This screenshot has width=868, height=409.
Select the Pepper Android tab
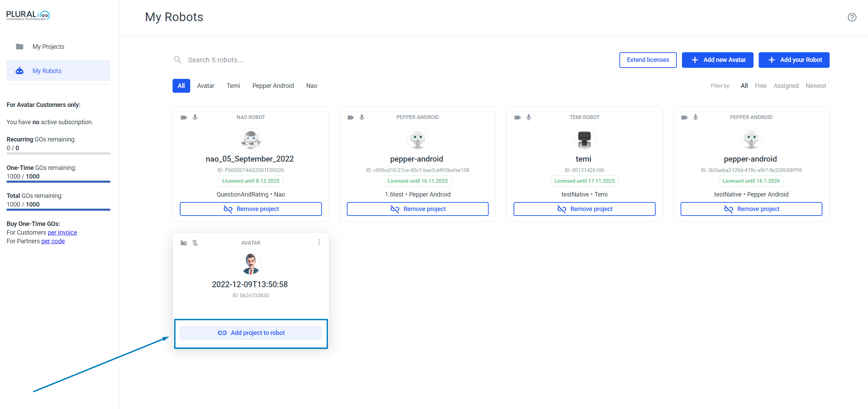(273, 86)
